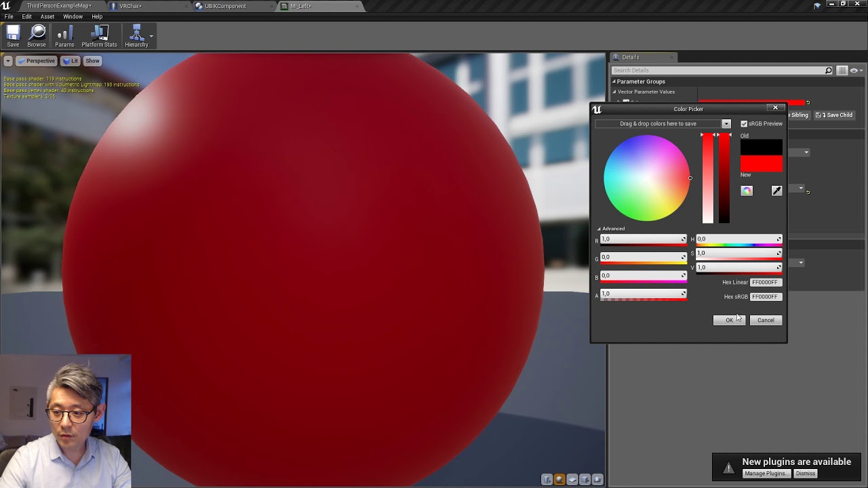Click the H hue value field
This screenshot has width=868, height=488.
click(x=739, y=239)
